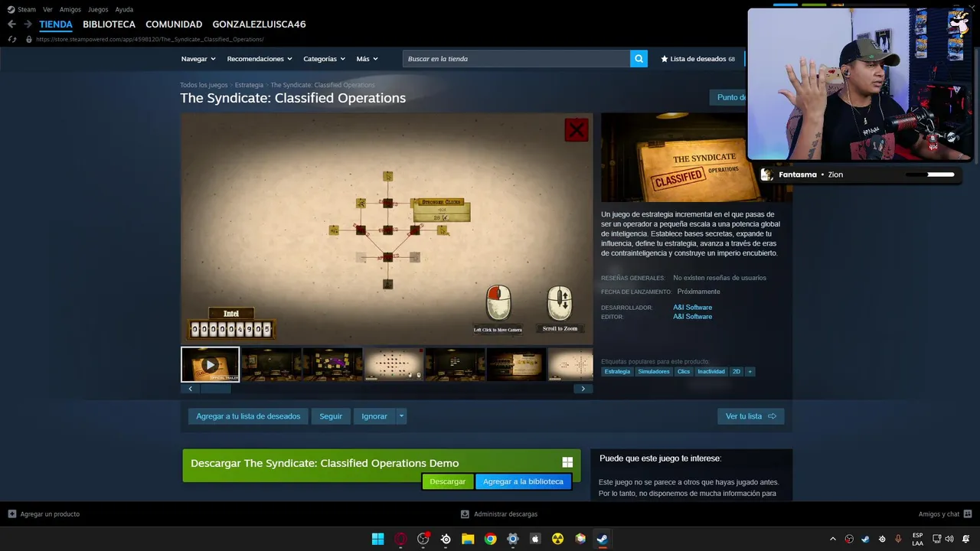Show hidden system tray icons
Image resolution: width=980 pixels, height=551 pixels.
click(x=833, y=539)
